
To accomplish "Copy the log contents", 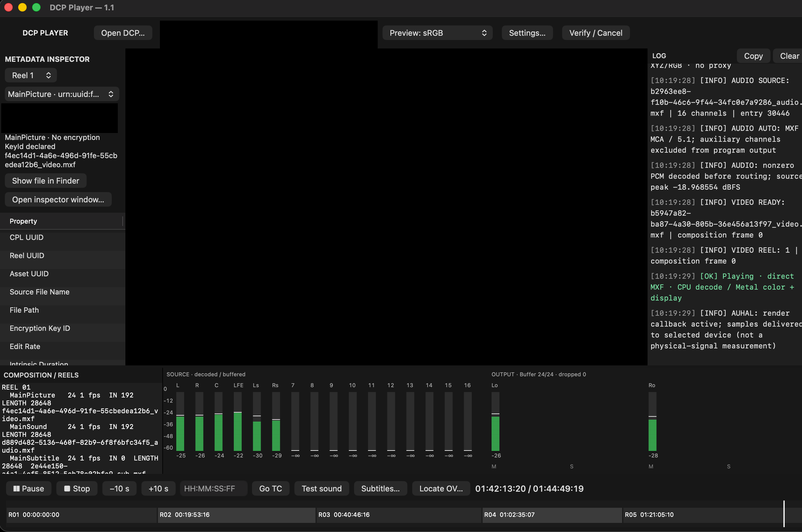I will point(753,56).
